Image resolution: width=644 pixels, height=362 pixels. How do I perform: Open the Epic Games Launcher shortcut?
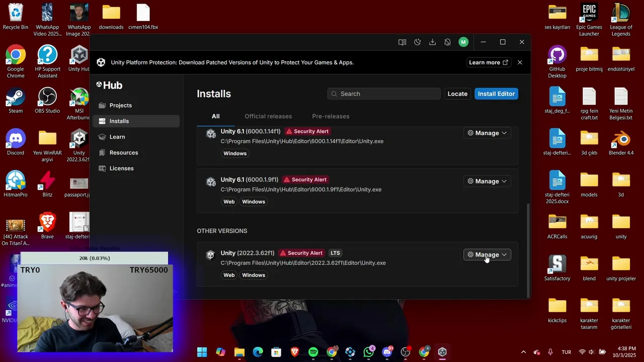(589, 20)
